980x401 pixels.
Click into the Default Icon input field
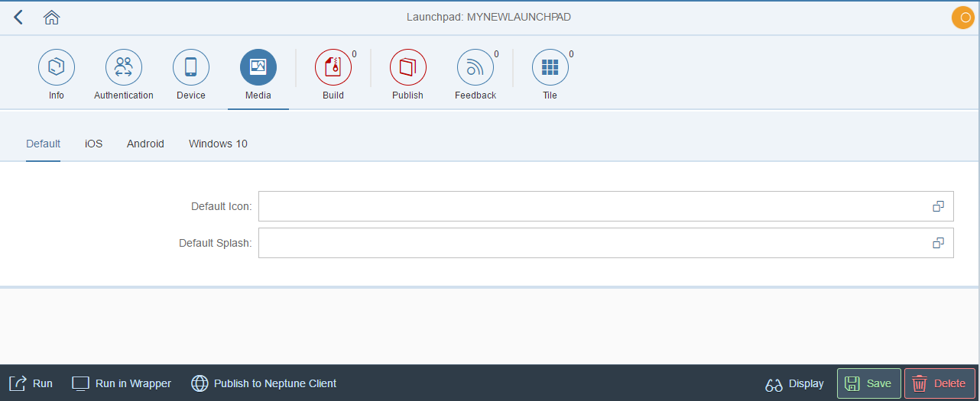[x=589, y=206]
